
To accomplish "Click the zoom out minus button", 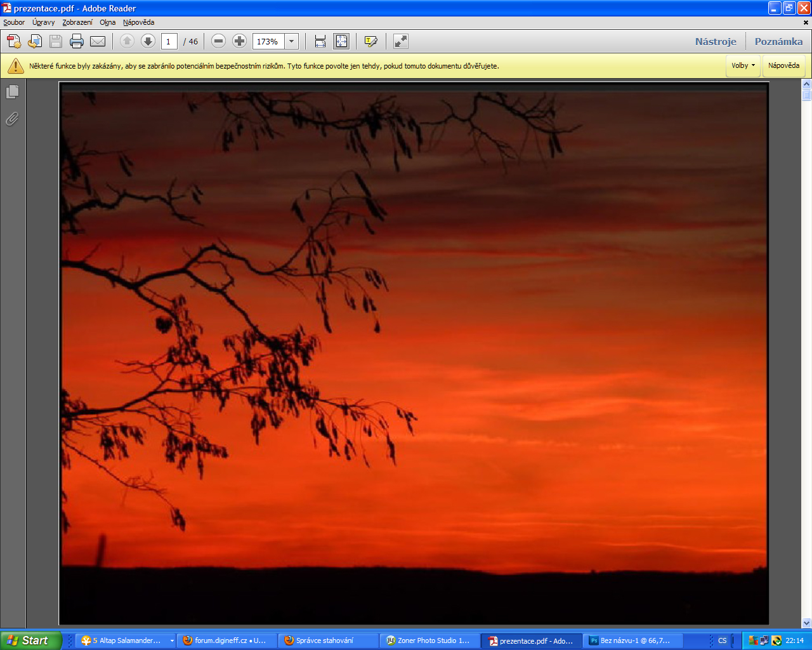I will coord(218,42).
